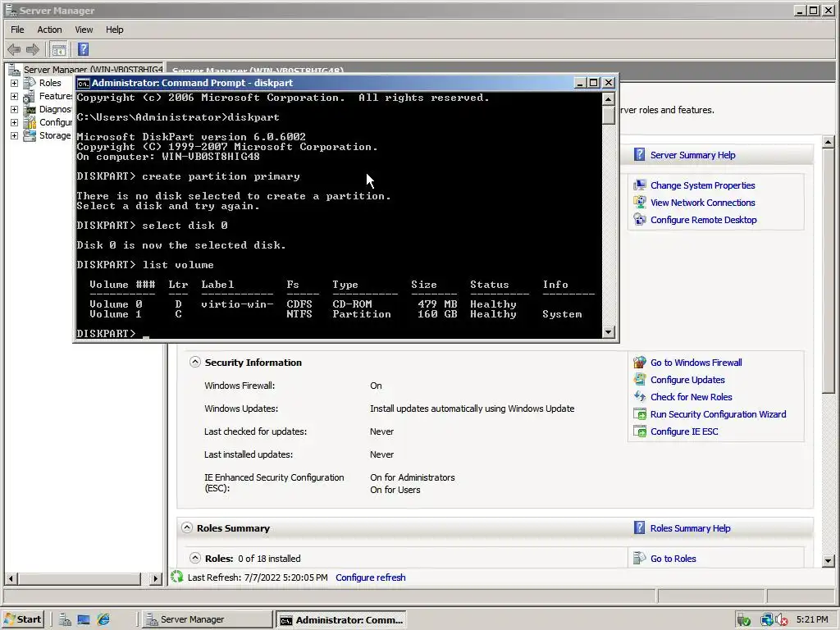Click tree pane horizontal scroll right arrow
840x630 pixels.
click(x=156, y=578)
